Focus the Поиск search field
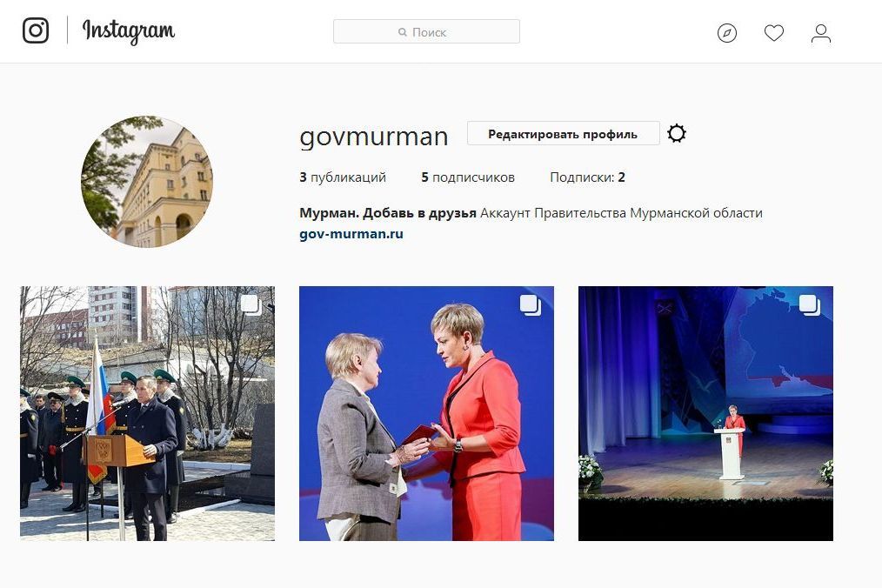This screenshot has height=588, width=882. tap(426, 31)
